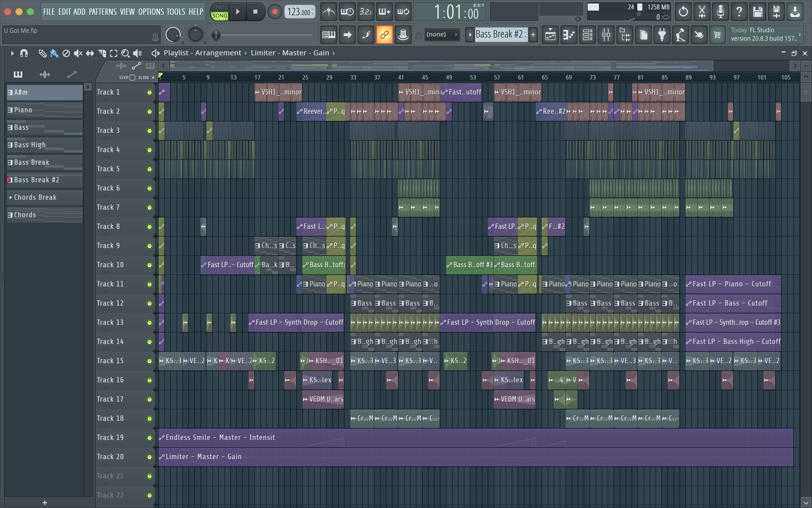Image resolution: width=812 pixels, height=508 pixels.
Task: Add a new pattern with plus button
Action: (533, 35)
